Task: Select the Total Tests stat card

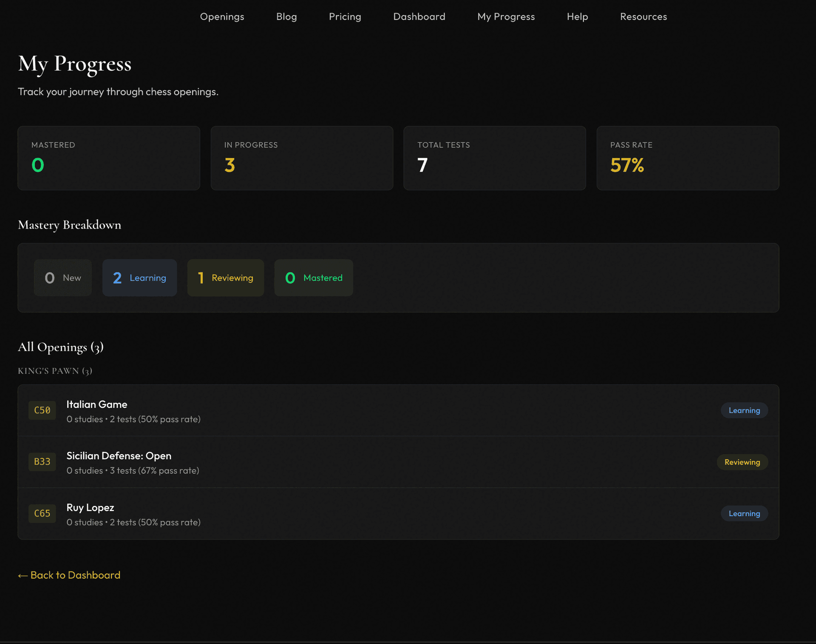Action: pyautogui.click(x=494, y=158)
